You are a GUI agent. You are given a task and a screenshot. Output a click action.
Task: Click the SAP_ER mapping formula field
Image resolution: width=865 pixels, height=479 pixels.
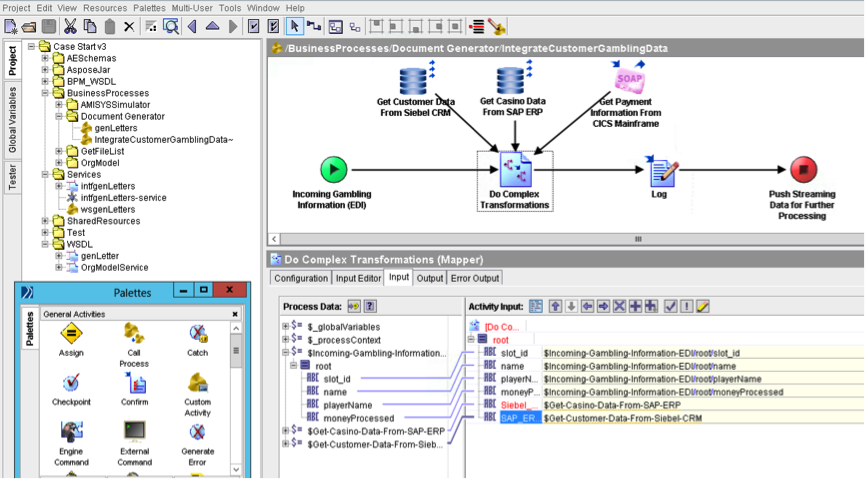point(703,418)
